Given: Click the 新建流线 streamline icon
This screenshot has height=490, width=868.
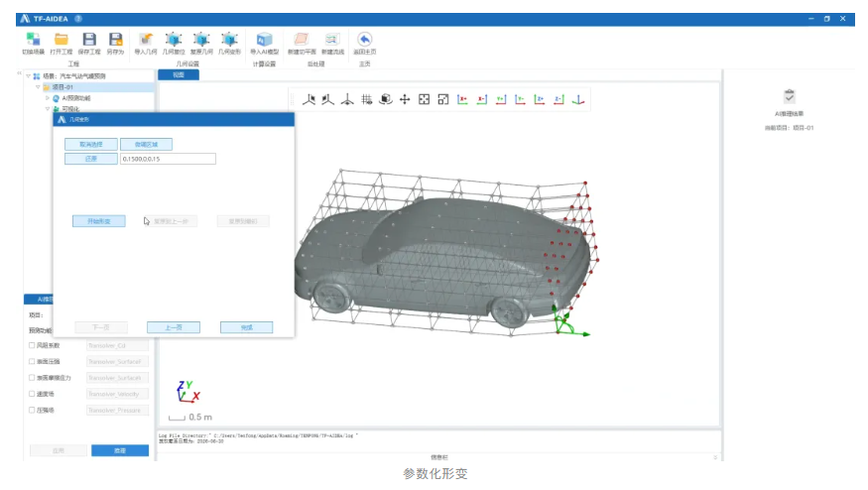Looking at the screenshot, I should coord(331,40).
